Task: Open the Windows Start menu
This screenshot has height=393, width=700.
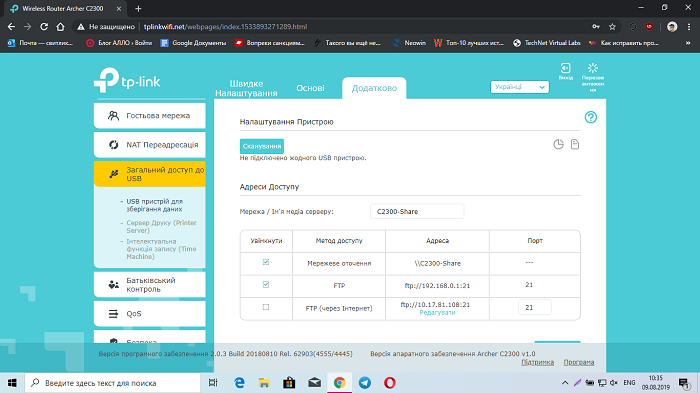Action: 12,383
